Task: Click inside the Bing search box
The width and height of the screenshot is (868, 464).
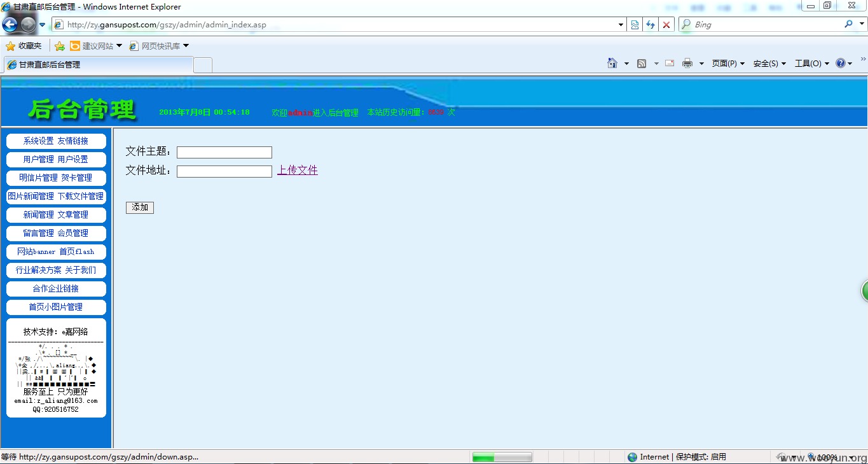Action: 766,25
